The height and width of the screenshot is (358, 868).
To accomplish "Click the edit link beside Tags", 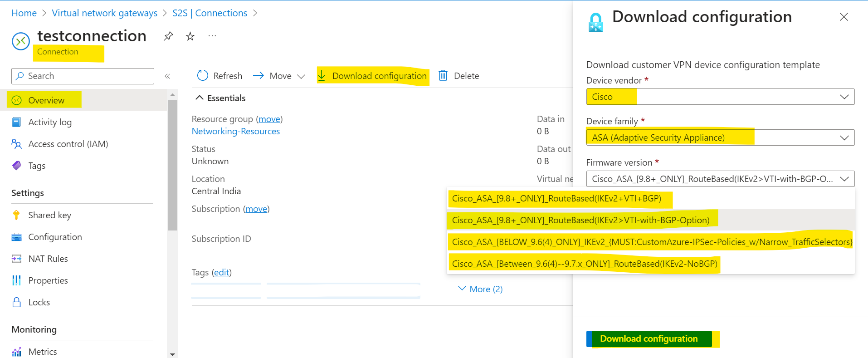I will (222, 272).
